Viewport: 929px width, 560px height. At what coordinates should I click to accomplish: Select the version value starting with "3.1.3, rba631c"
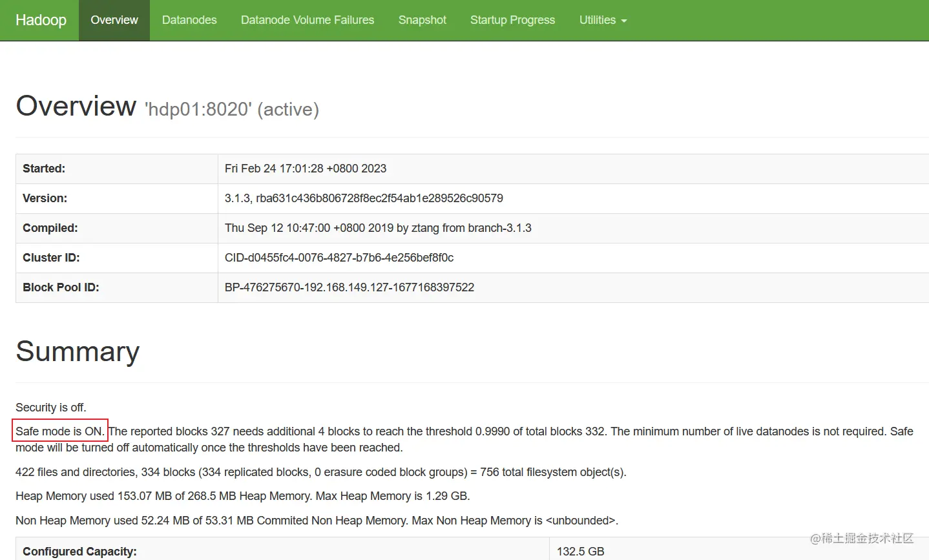click(x=364, y=198)
